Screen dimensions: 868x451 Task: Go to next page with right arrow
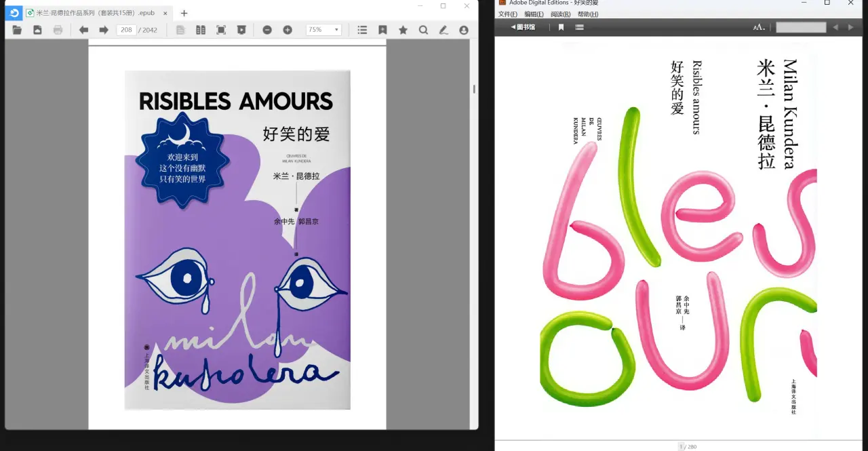pos(104,30)
